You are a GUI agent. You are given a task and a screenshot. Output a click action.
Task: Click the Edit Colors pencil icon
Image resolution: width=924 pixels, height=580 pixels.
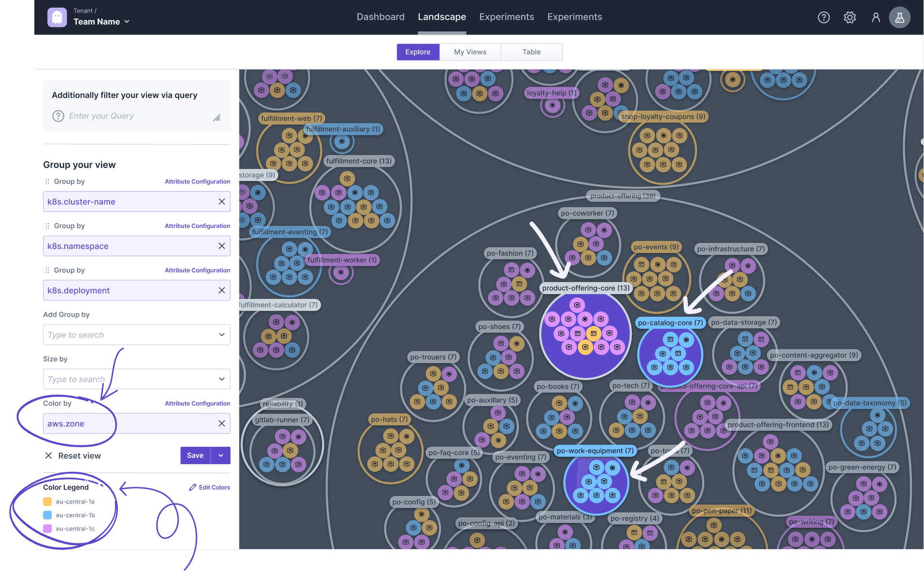pos(193,487)
